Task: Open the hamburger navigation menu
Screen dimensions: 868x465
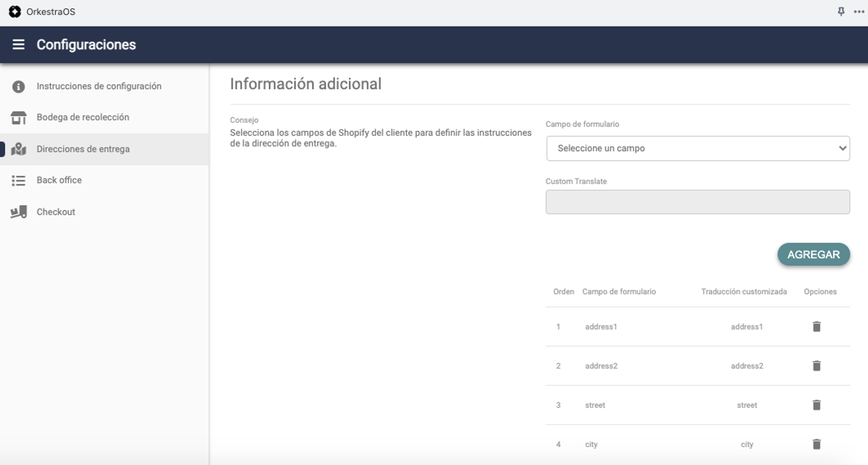Action: [18, 44]
